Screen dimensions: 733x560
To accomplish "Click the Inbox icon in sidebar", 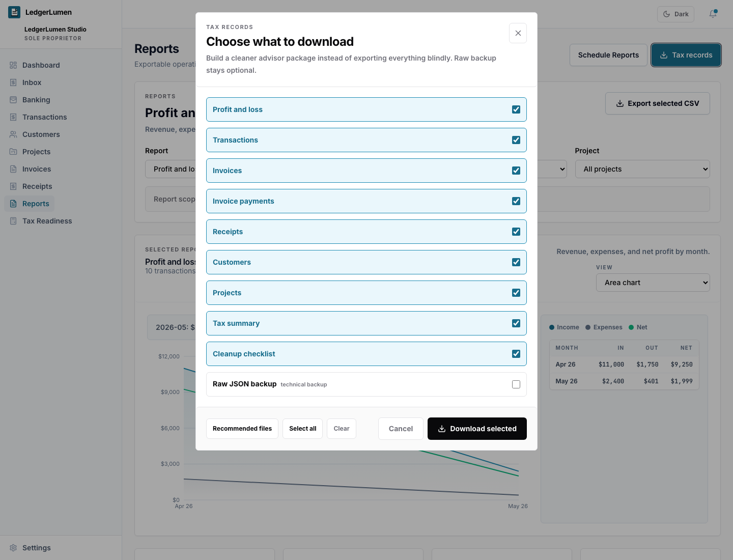I will tap(13, 82).
